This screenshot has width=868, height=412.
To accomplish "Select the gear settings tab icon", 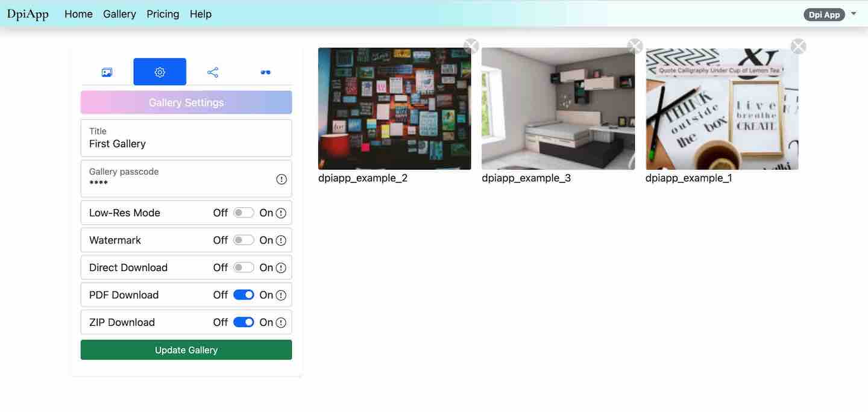I will (160, 72).
